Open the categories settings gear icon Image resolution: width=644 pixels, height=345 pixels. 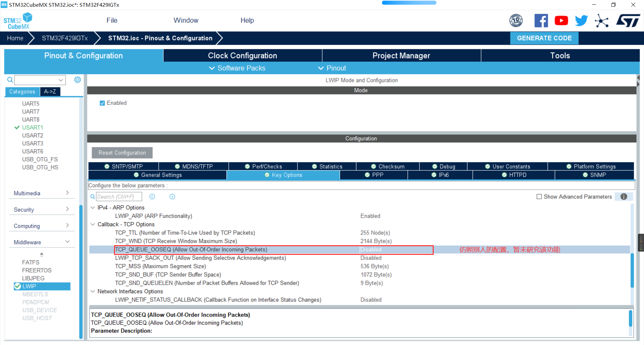(x=77, y=80)
